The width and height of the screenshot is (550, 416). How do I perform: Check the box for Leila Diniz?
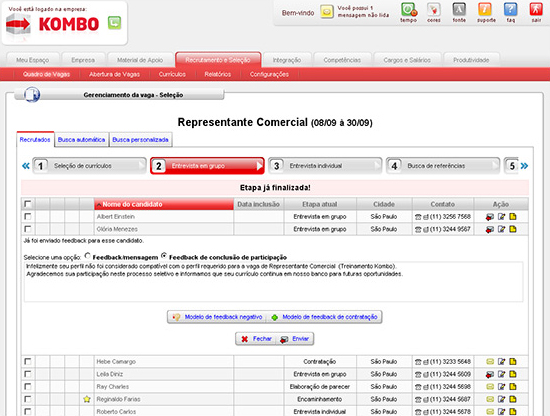[x=27, y=374]
